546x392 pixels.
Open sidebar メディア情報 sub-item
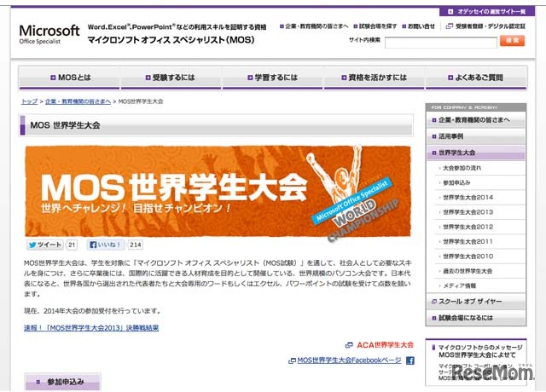tap(479, 285)
